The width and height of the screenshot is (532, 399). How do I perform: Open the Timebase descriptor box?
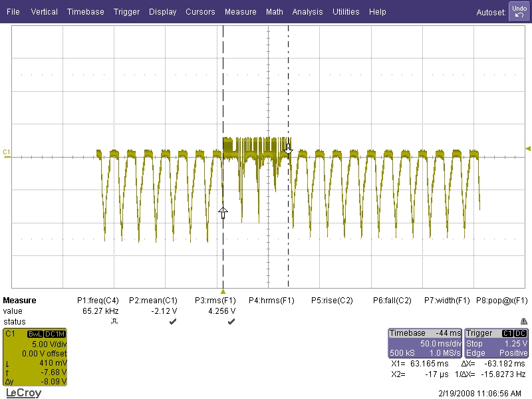pyautogui.click(x=424, y=343)
